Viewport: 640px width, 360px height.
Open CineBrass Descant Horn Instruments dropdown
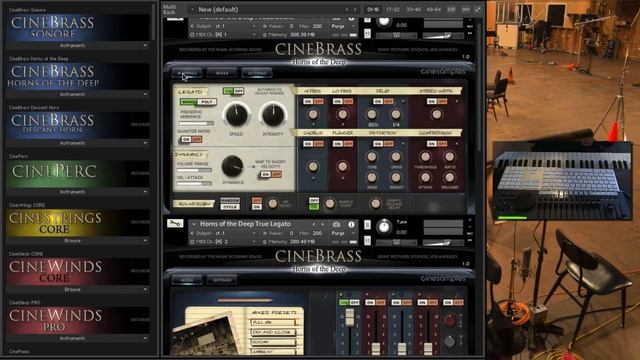(77, 143)
